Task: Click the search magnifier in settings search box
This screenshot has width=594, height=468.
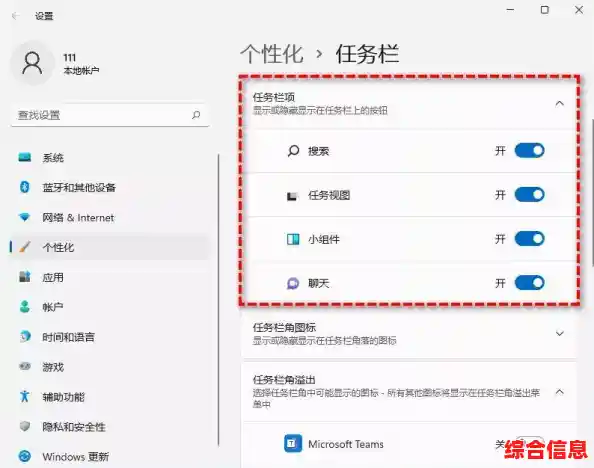Action: click(196, 115)
